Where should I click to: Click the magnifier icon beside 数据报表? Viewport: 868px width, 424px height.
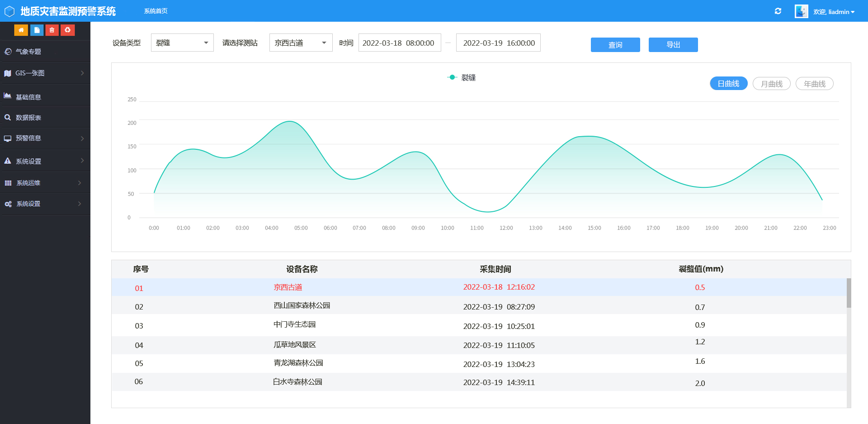[x=8, y=118]
